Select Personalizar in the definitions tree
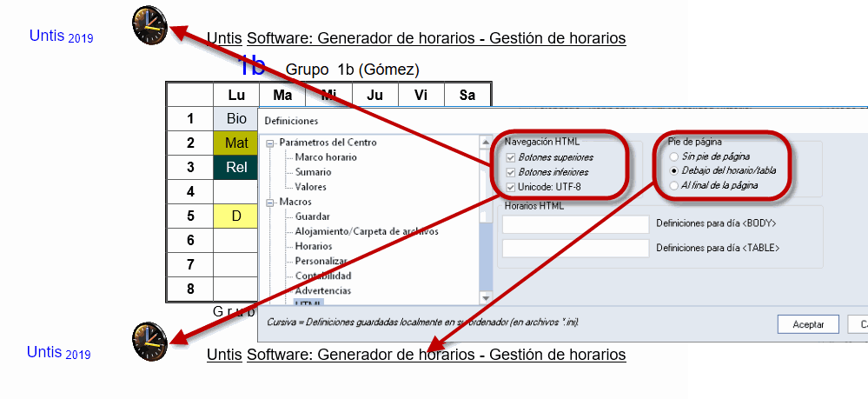This screenshot has height=399, width=868. tap(321, 261)
